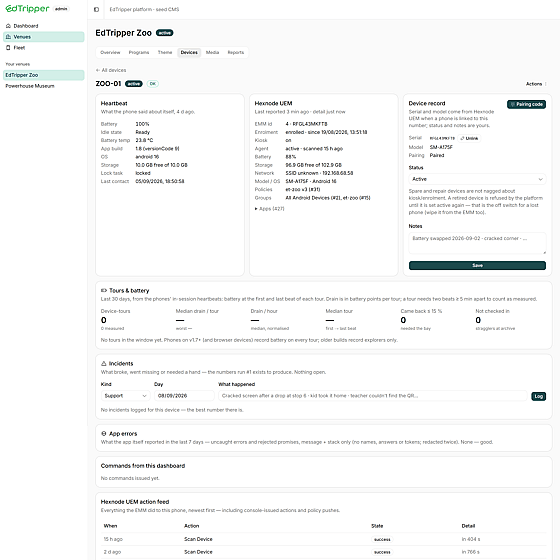Click the active badge beside ZOO-01
Image resolution: width=560 pixels, height=560 pixels.
(x=134, y=84)
